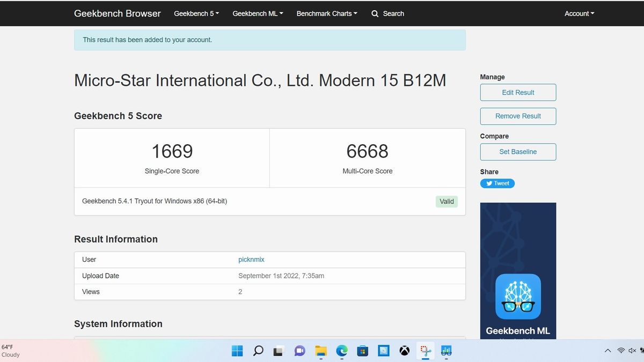Click the Search magnifier icon in navbar
The height and width of the screenshot is (362, 644).
(375, 13)
